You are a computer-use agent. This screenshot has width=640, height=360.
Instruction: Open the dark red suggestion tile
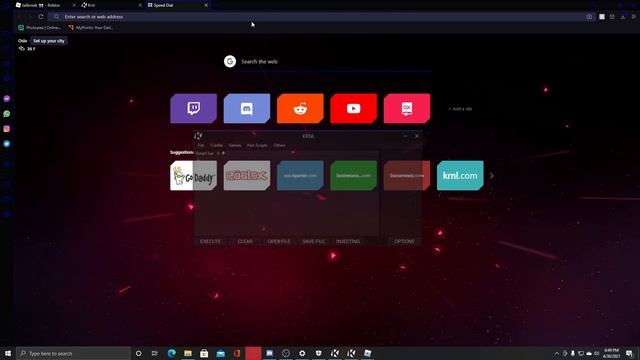click(x=407, y=176)
